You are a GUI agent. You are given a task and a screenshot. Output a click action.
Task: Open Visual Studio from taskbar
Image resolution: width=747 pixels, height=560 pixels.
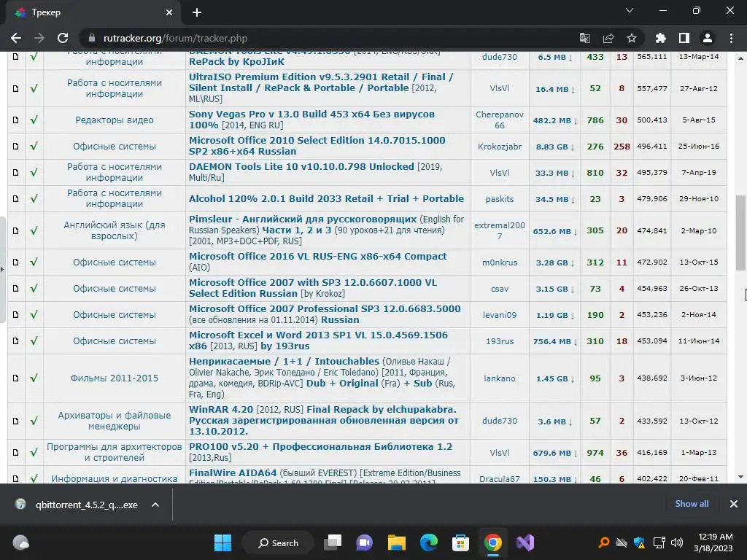point(525,542)
